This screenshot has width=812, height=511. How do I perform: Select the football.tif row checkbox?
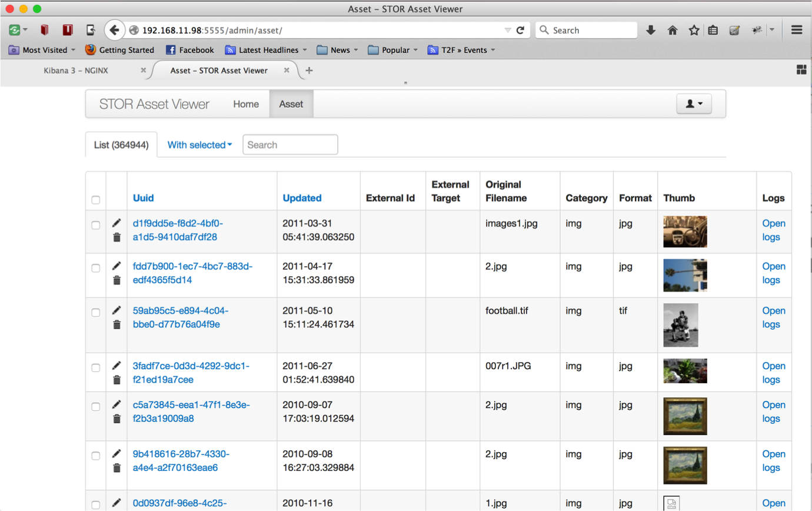coord(95,313)
